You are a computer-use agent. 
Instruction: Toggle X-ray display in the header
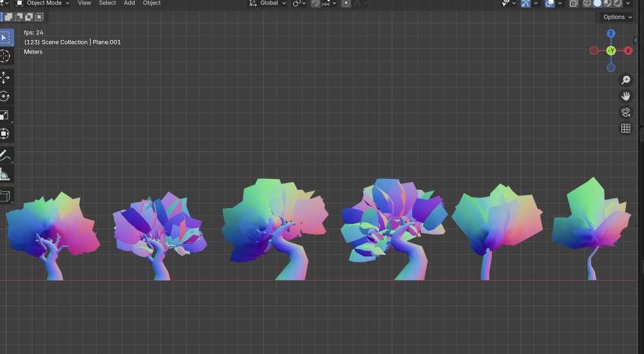[573, 3]
